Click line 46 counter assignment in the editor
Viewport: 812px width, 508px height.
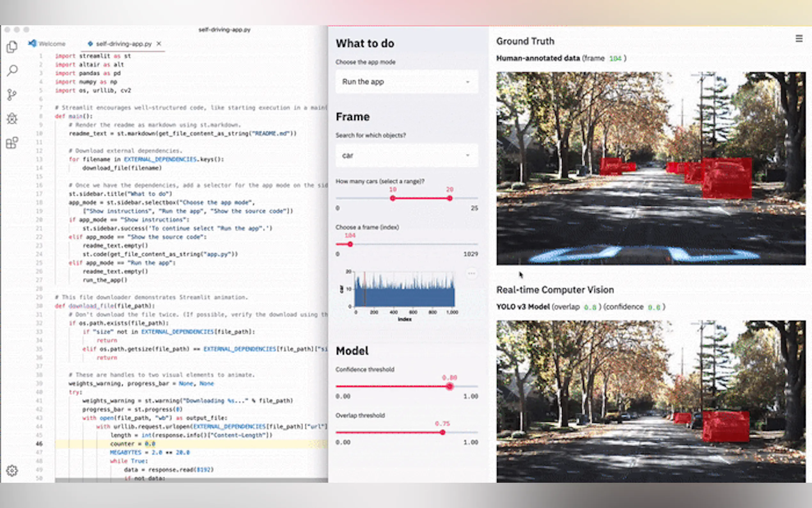[x=133, y=444]
